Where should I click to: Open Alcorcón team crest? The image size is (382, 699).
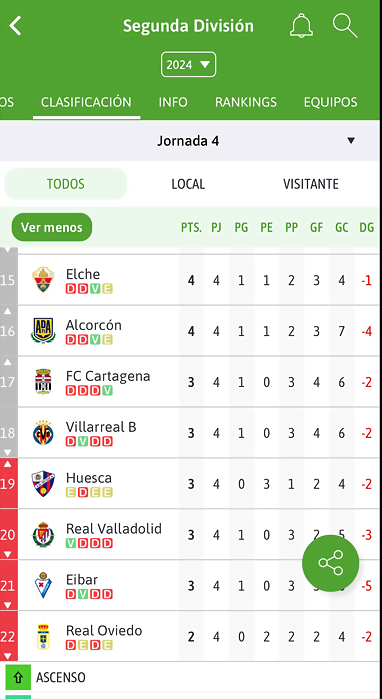(43, 331)
